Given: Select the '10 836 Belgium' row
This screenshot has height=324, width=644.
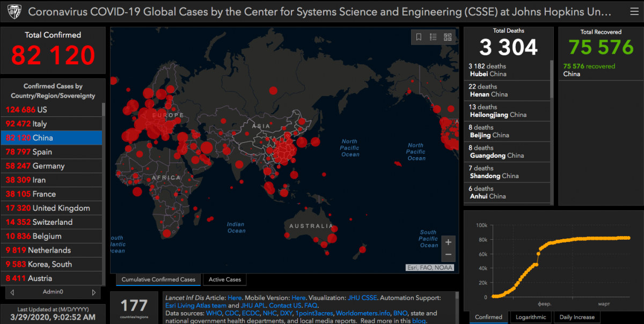Looking at the screenshot, I should point(52,236).
